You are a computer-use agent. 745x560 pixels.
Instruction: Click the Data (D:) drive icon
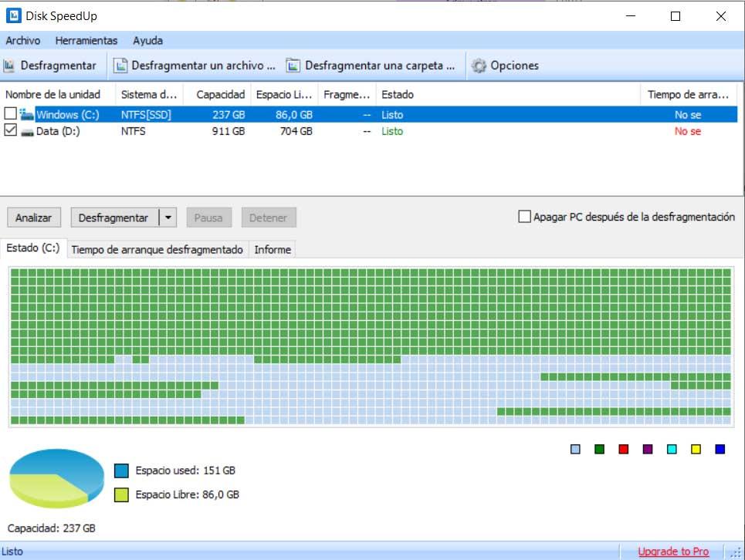tap(27, 132)
